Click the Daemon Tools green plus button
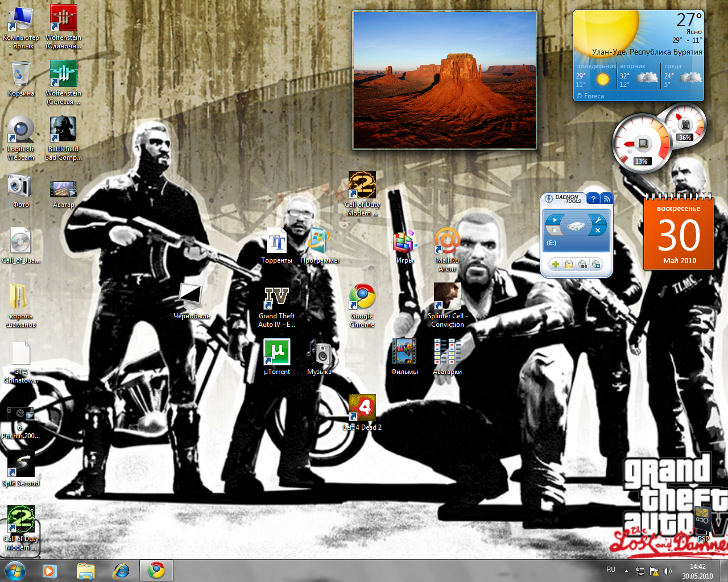The width and height of the screenshot is (728, 582). (x=556, y=264)
